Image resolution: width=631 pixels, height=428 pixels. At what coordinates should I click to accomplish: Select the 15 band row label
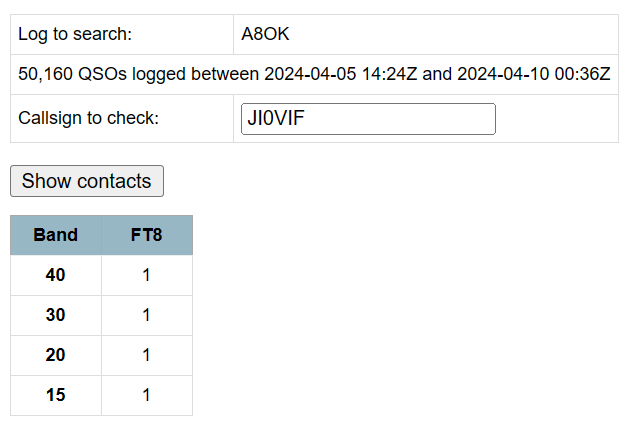pyautogui.click(x=55, y=395)
